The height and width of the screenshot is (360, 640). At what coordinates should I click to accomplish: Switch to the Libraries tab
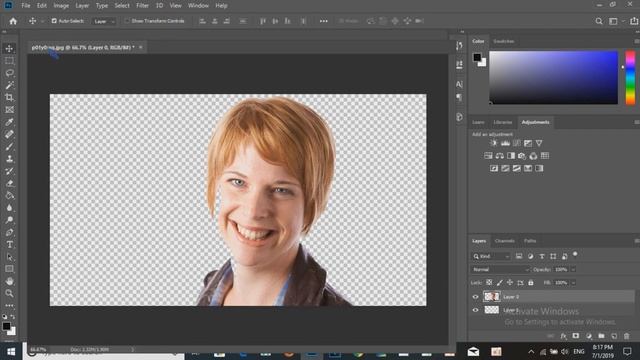point(502,122)
